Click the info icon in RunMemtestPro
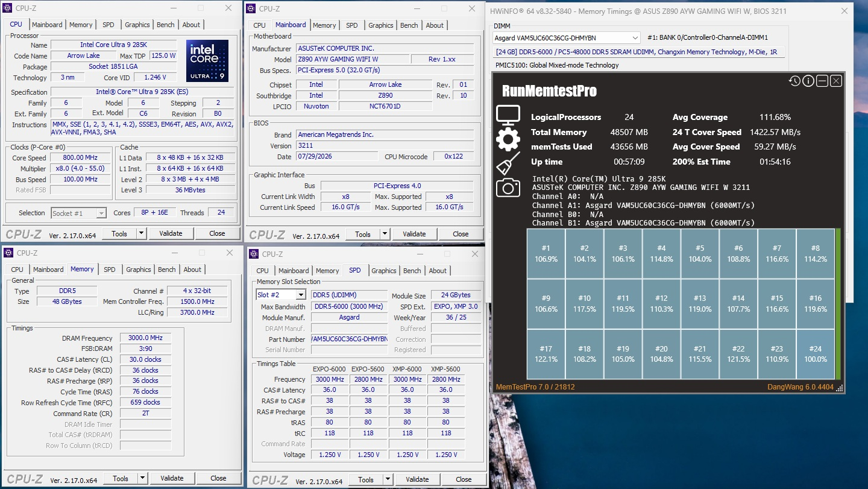Viewport: 868px width, 489px height. (x=808, y=81)
